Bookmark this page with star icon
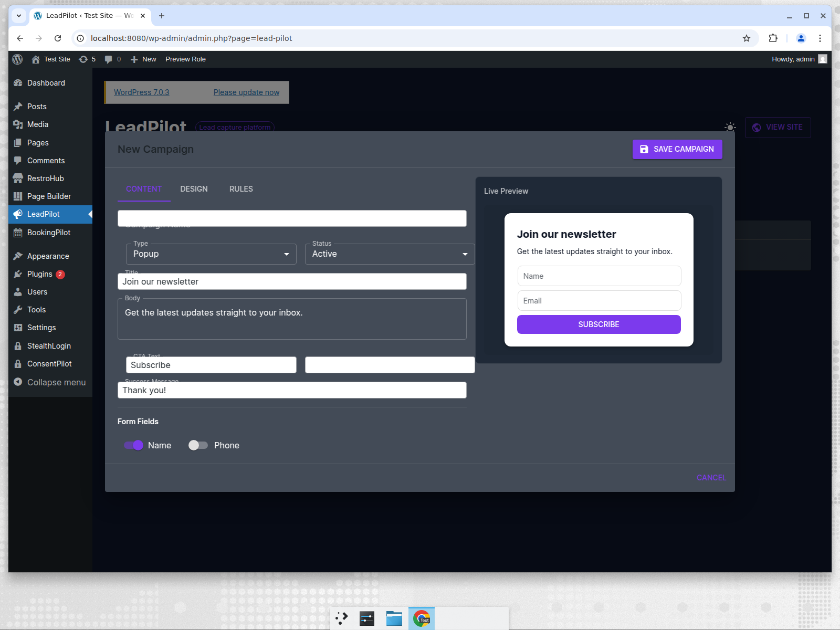 click(747, 38)
